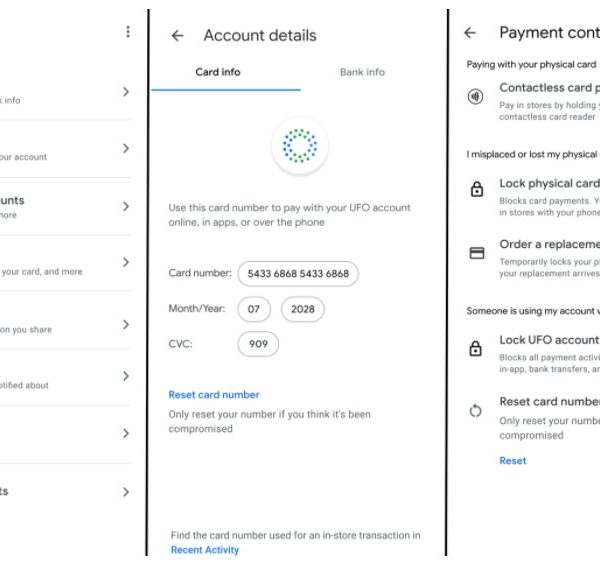This screenshot has width=600, height=564.
Task: Go back from Payment controls screen
Action: coord(470,33)
